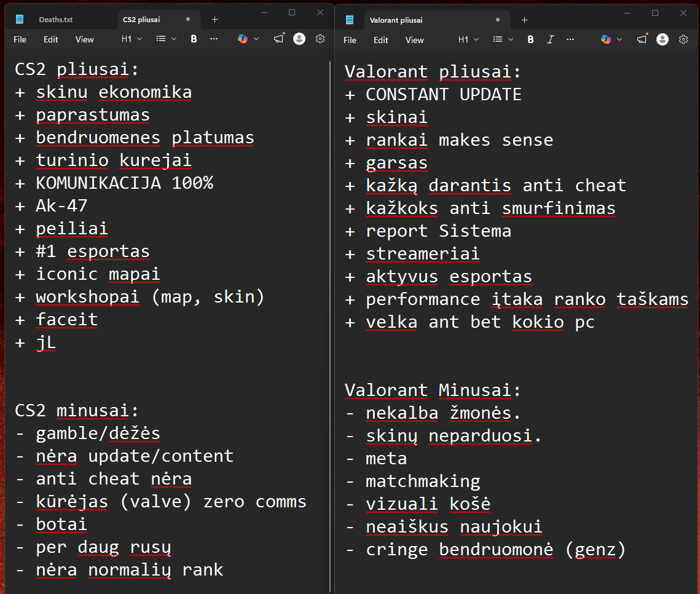Open H1 heading dropdown in left window
The height and width of the screenshot is (594, 700).
(132, 39)
